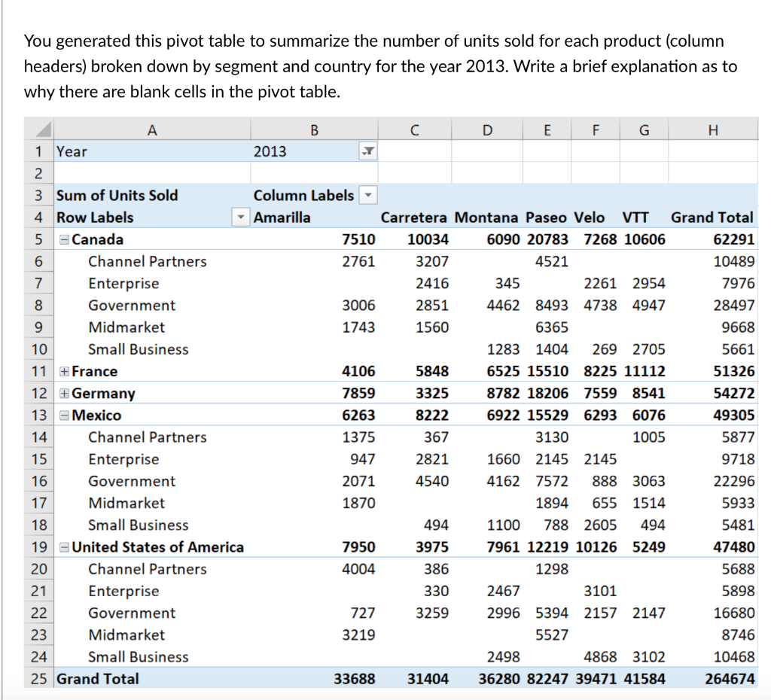Click the Grand Total row label

click(98, 679)
